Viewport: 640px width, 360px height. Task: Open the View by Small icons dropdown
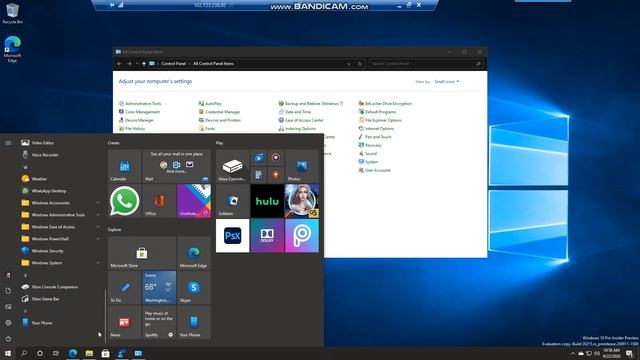(x=447, y=82)
